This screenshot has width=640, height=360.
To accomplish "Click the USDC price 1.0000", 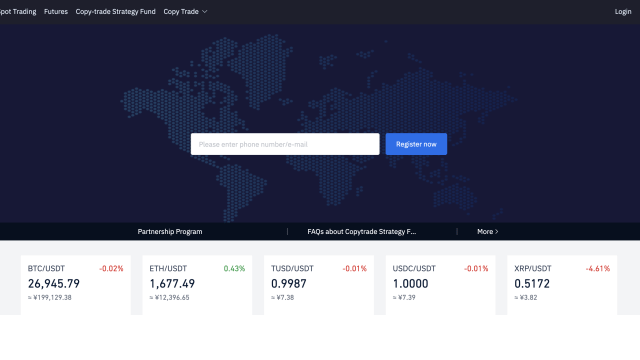I will (x=410, y=283).
